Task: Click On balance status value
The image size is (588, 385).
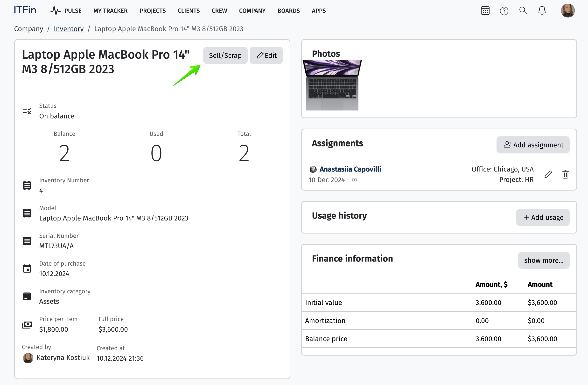Action: 57,116
